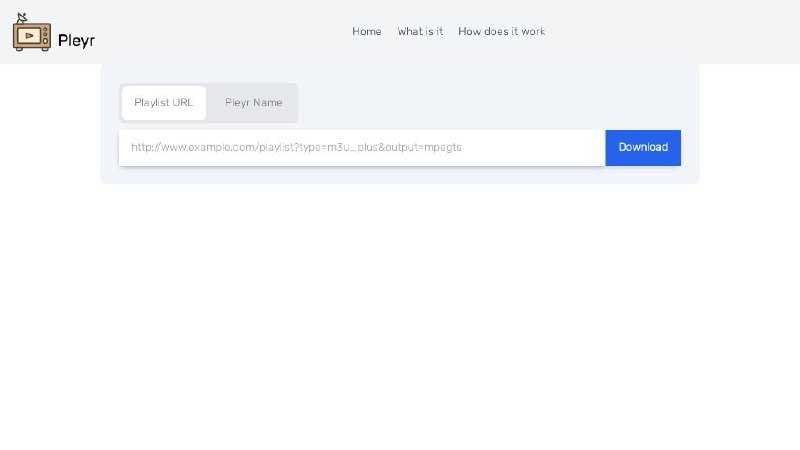
Task: Switch to the Playlist URL tab
Action: [164, 103]
